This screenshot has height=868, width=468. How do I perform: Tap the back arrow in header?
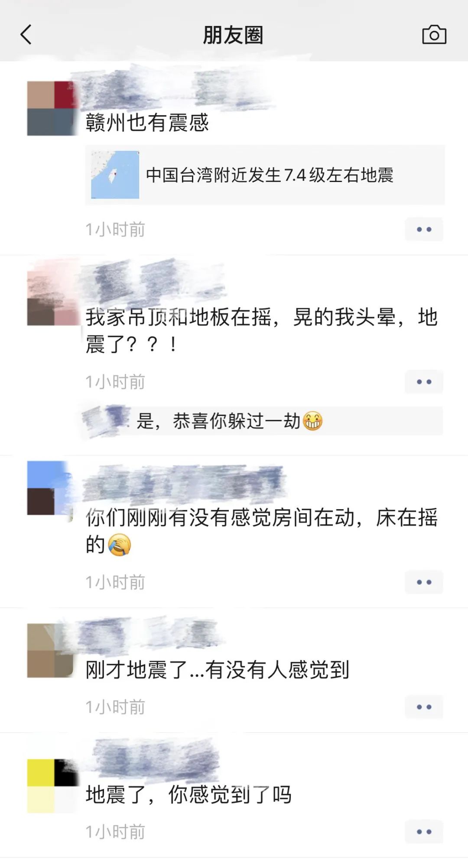[x=26, y=35]
